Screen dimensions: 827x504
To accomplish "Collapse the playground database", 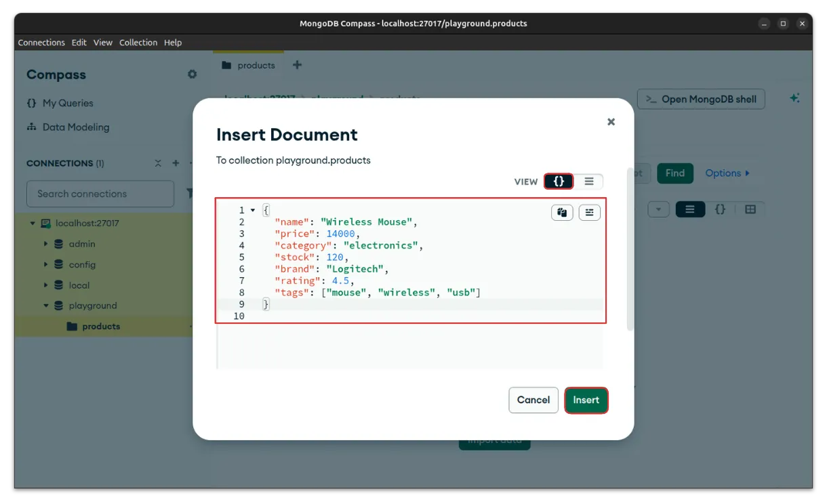I will click(46, 306).
